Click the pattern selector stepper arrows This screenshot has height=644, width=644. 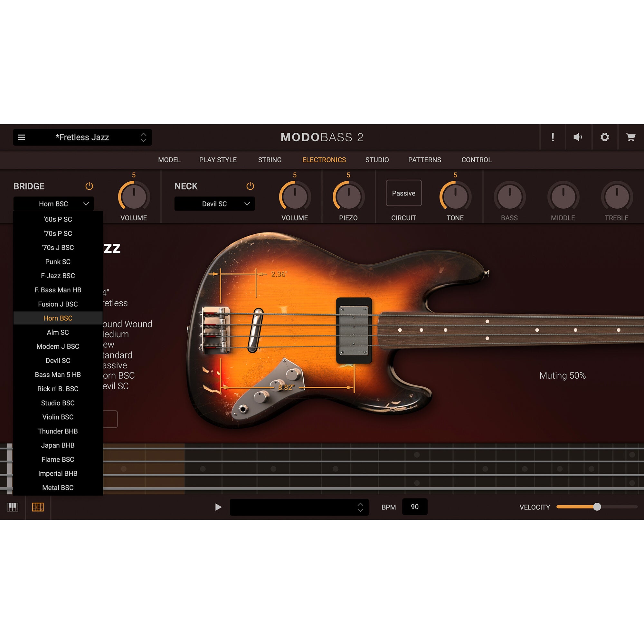pyautogui.click(x=360, y=507)
